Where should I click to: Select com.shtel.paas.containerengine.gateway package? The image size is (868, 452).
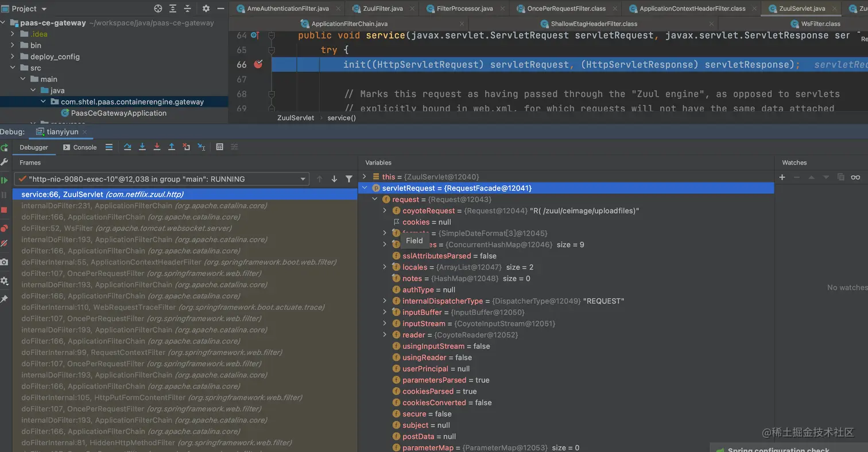132,102
